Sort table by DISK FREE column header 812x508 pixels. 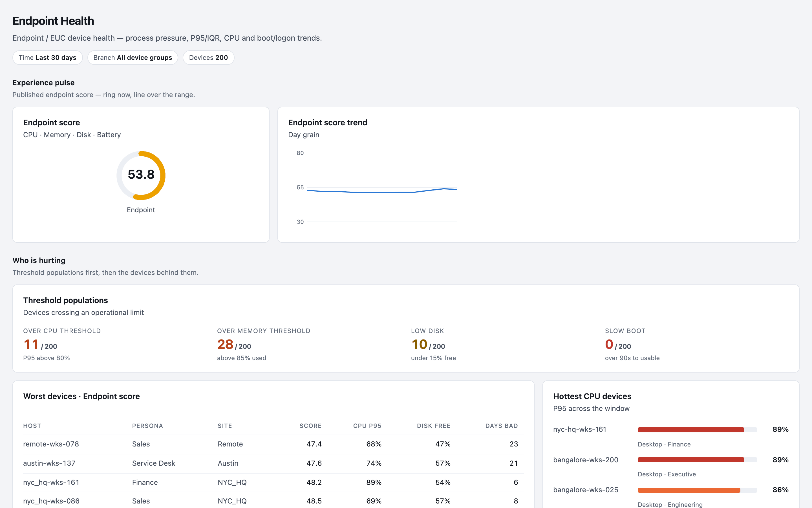pyautogui.click(x=434, y=426)
